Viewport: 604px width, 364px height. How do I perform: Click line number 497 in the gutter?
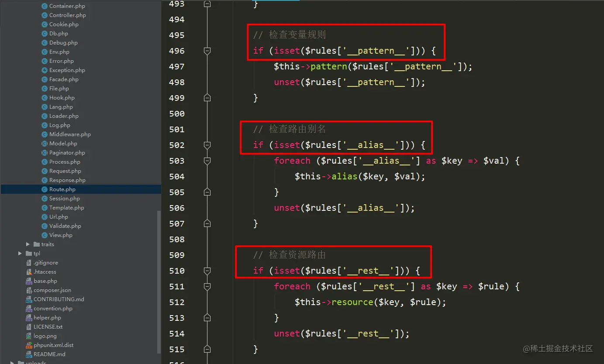pyautogui.click(x=176, y=66)
